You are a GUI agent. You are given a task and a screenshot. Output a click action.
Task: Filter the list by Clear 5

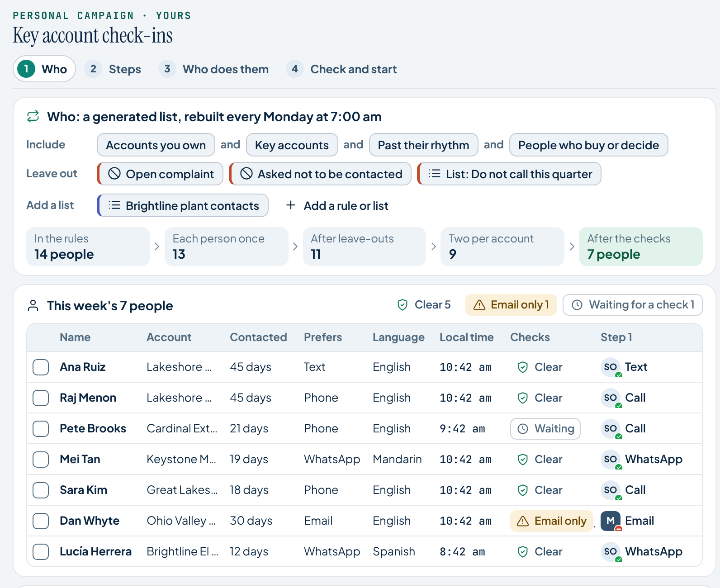pos(423,305)
